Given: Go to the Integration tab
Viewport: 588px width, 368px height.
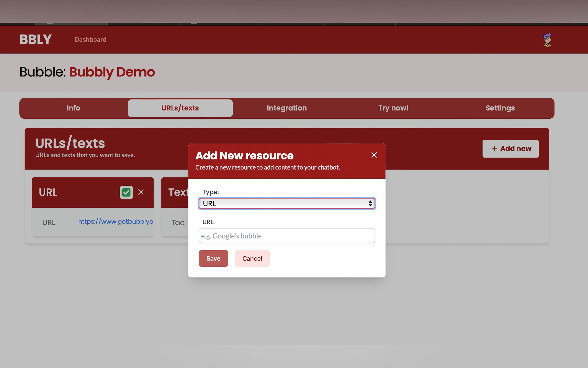Looking at the screenshot, I should click(287, 108).
